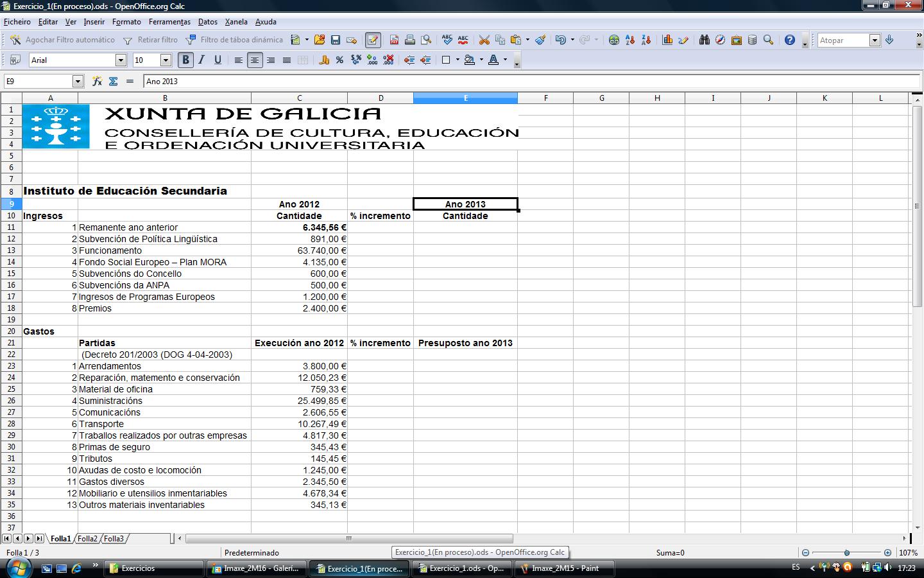Screen dimensions: 924x578
Task: Switch to the Folla2 sheet tab
Action: pos(87,539)
